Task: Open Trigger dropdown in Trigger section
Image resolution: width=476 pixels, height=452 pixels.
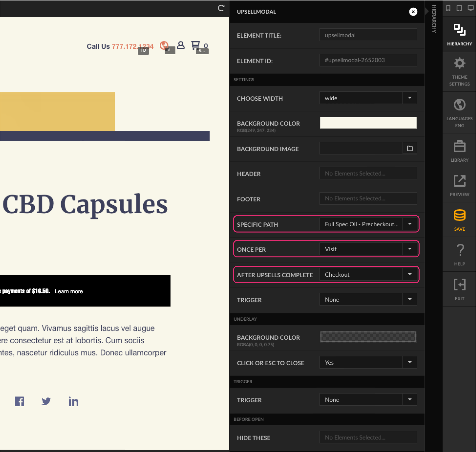Action: 368,399
